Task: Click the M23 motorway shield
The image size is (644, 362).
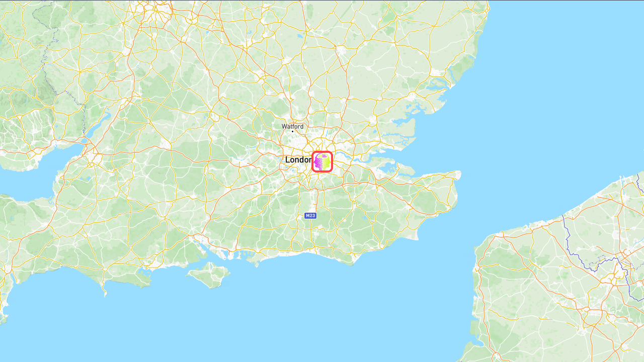Action: click(x=310, y=216)
